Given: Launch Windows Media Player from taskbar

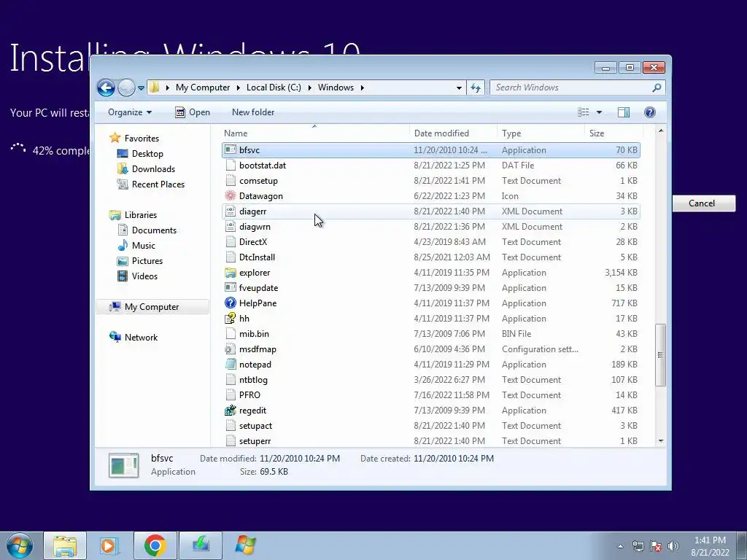Looking at the screenshot, I should 109,545.
